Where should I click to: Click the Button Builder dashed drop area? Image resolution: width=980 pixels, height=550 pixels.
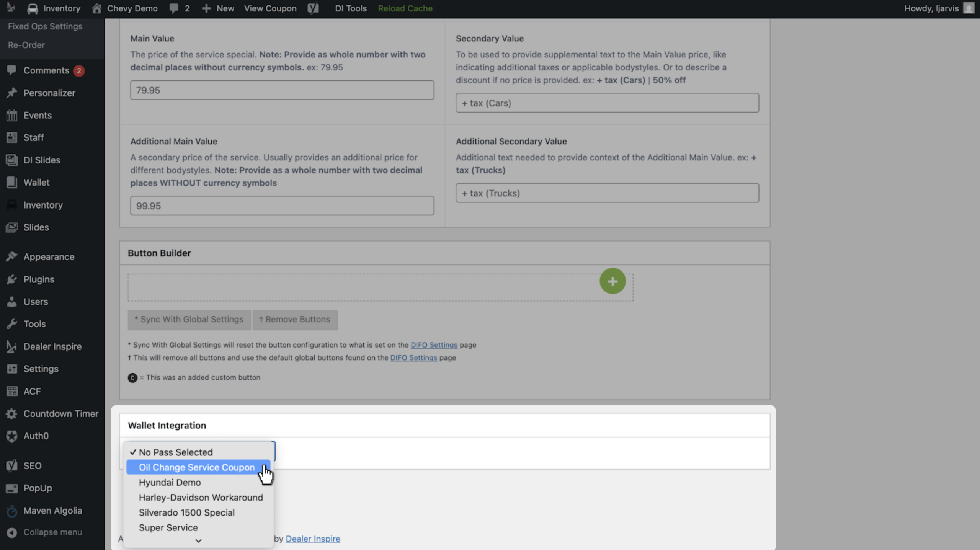coord(381,287)
